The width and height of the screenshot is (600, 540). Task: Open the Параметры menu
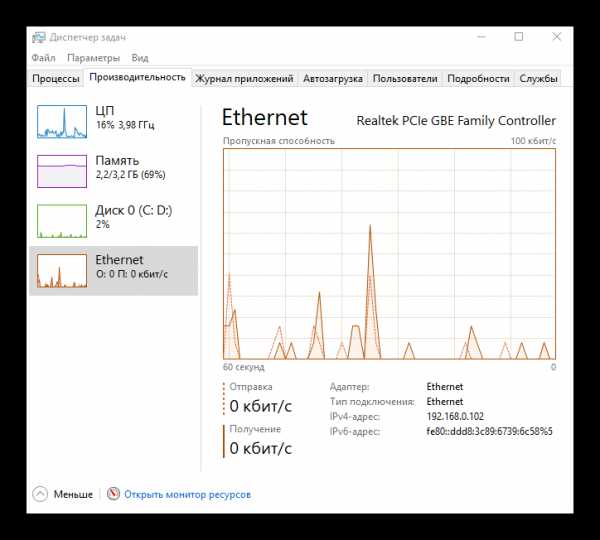[93, 58]
